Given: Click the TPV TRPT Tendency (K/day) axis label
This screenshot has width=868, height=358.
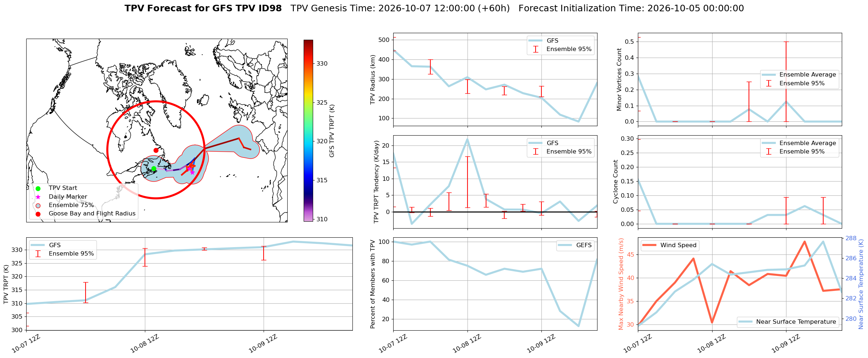Looking at the screenshot, I should pyautogui.click(x=376, y=182).
